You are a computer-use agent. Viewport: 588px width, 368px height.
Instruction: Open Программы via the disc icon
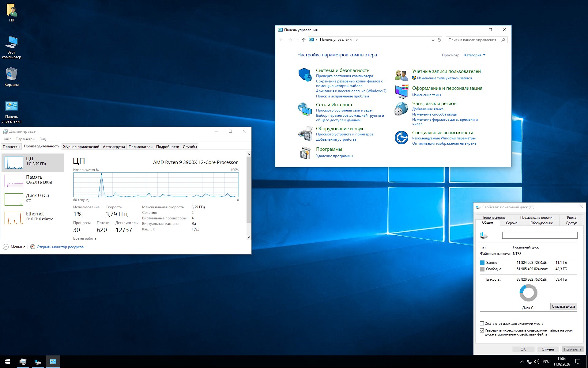click(305, 152)
